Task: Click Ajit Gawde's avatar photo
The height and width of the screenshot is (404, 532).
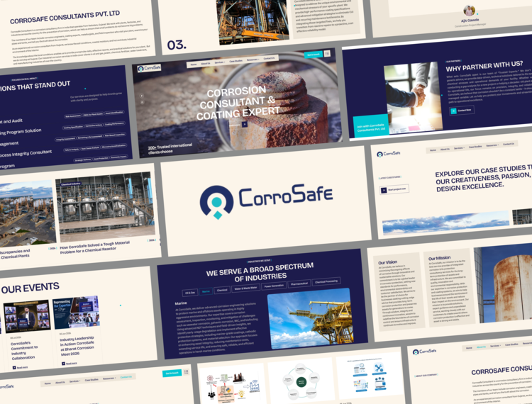Action: (470, 11)
